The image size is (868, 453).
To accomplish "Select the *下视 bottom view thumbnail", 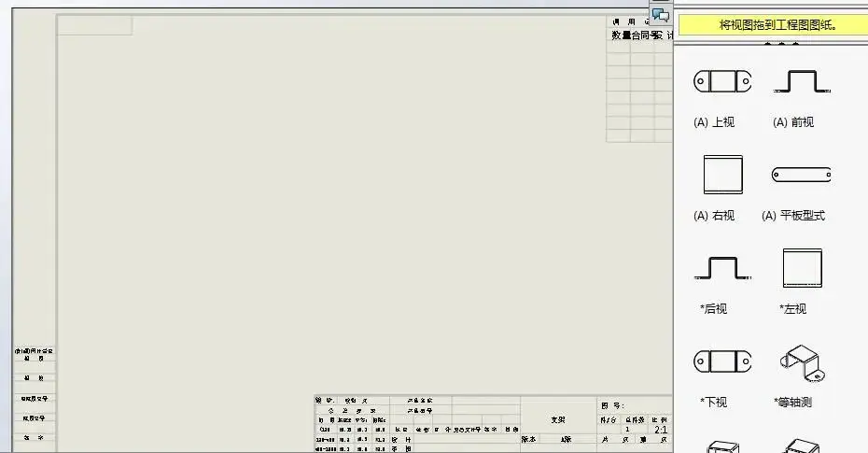I will point(722,361).
